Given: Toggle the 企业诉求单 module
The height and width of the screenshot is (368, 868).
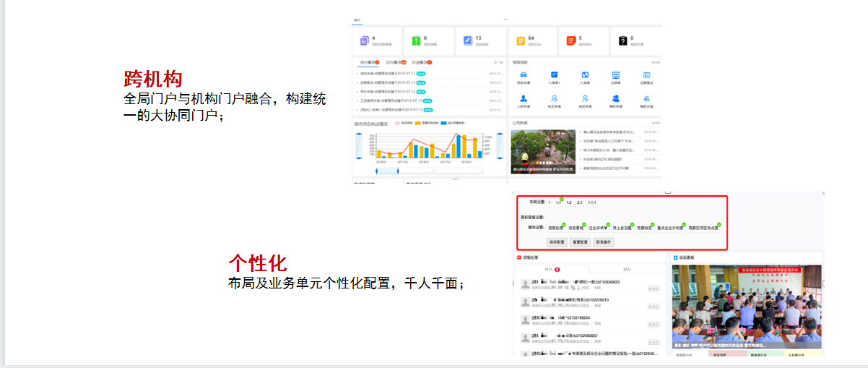Looking at the screenshot, I should [599, 228].
